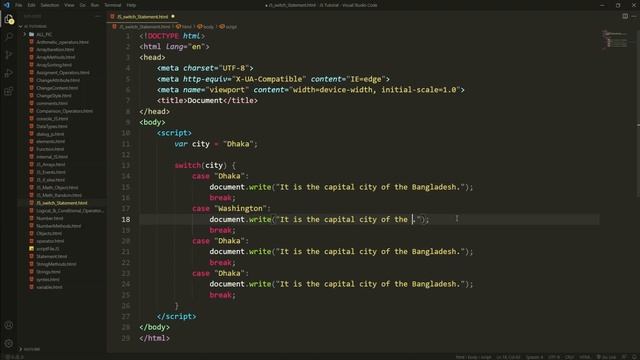Open Statement.html in explorer
The image size is (640, 360).
point(51,257)
